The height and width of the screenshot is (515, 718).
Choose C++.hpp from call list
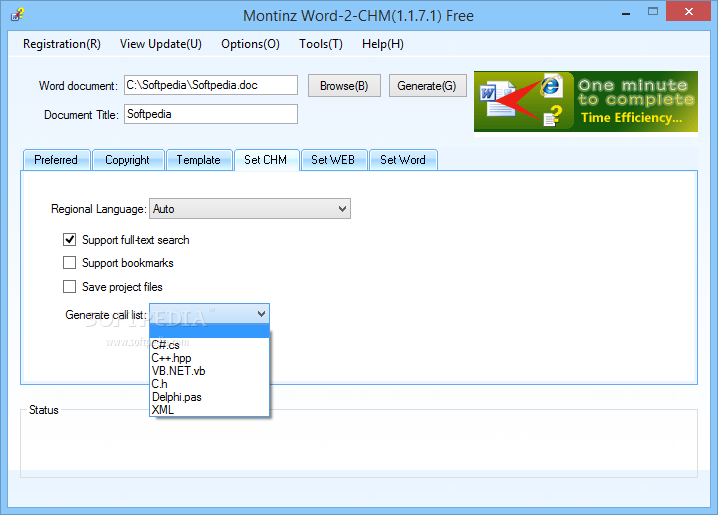click(x=209, y=358)
